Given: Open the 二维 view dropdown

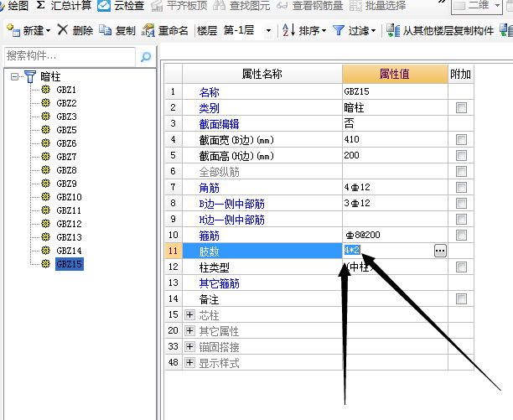Looking at the screenshot, I should point(497,6).
